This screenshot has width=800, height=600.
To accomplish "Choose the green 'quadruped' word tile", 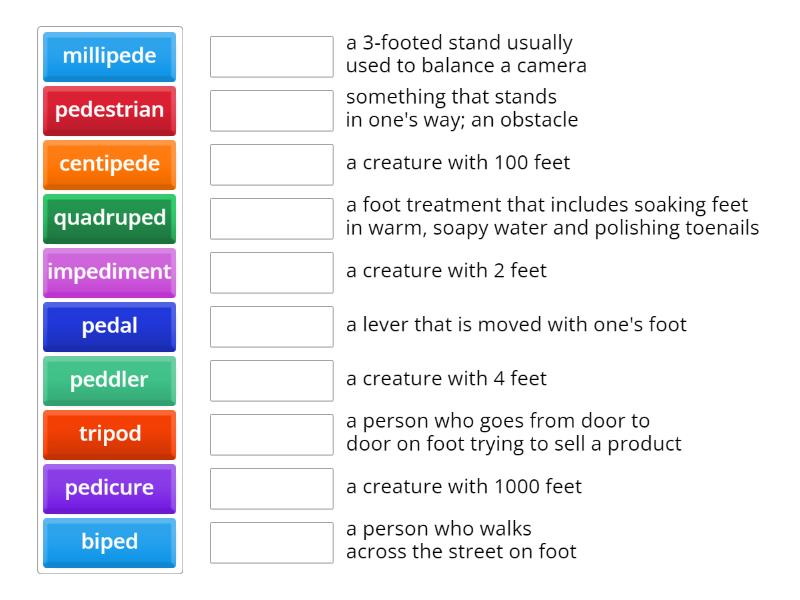I will (x=110, y=218).
